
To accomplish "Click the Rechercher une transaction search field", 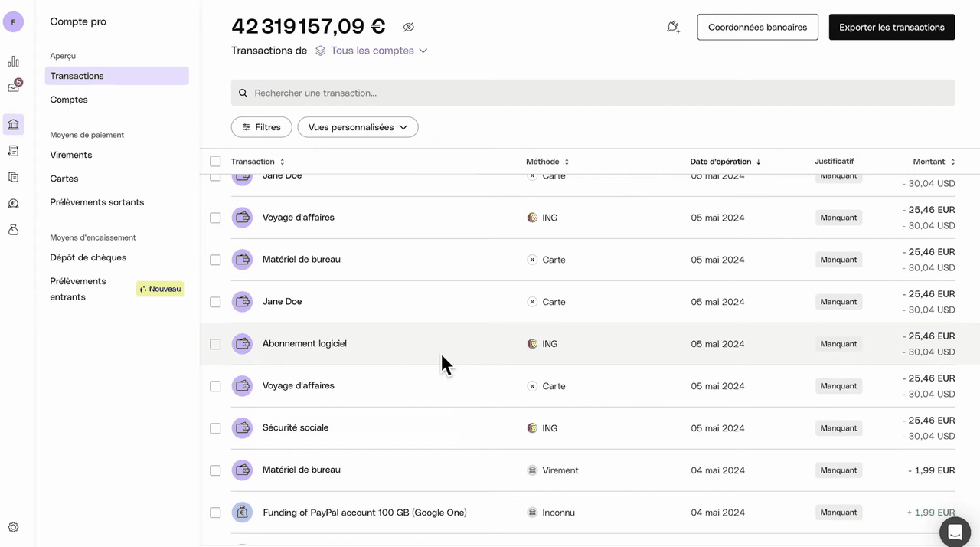I will coord(593,93).
